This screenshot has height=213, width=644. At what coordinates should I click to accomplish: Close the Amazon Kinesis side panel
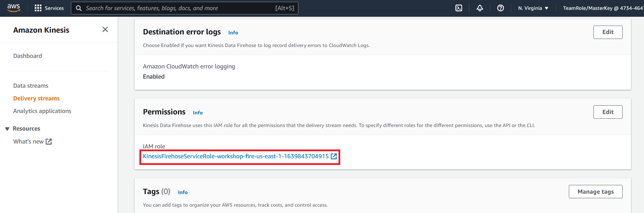coord(105,29)
